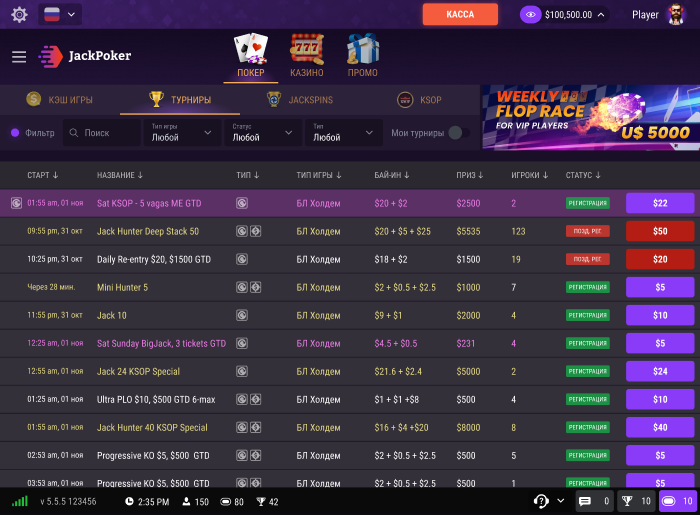Viewport: 700px width, 515px height.
Task: Click the clock icon showing 2:35 PM
Action: (129, 502)
